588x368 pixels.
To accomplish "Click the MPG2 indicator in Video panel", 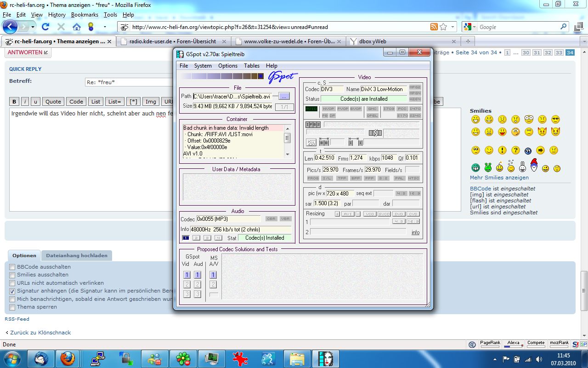I will (415, 87).
